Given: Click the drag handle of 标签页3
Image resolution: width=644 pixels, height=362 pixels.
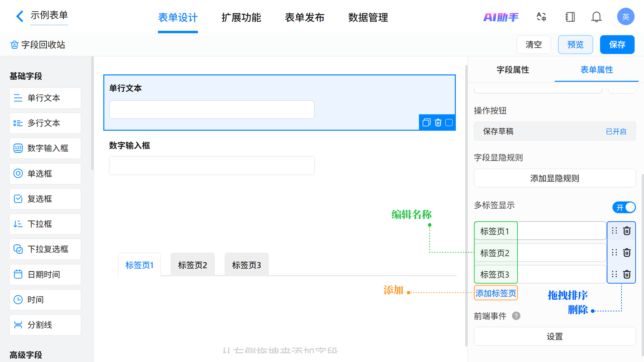Looking at the screenshot, I should (x=614, y=274).
